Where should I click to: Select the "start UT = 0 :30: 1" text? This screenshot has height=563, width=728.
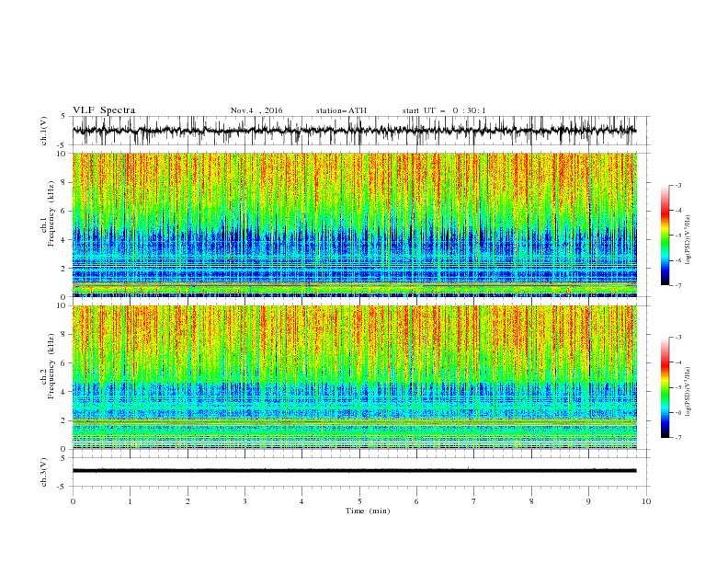[x=443, y=110]
